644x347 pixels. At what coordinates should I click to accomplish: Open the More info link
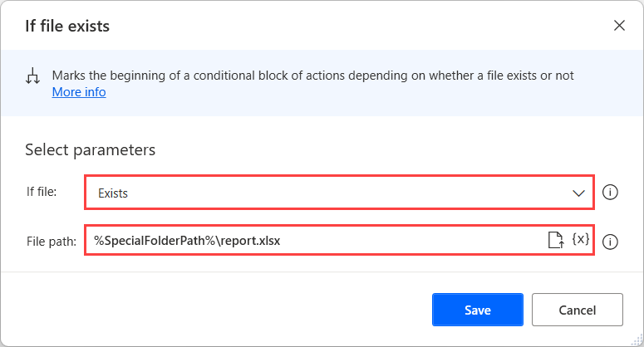click(x=79, y=92)
